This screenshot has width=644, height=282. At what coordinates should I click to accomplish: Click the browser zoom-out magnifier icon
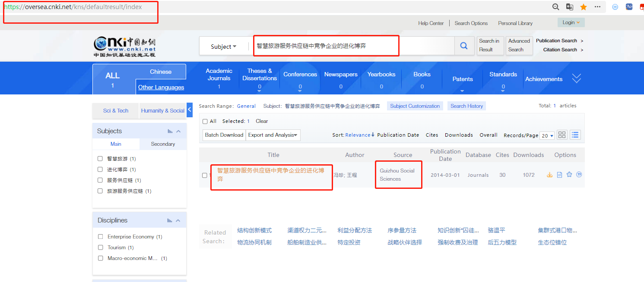(x=556, y=7)
